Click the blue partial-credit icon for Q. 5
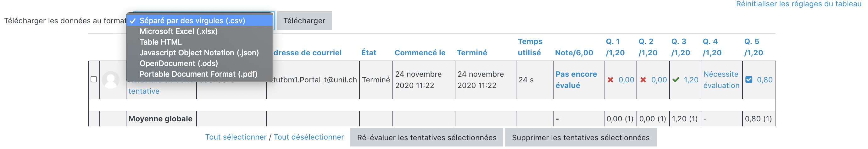 point(749,80)
